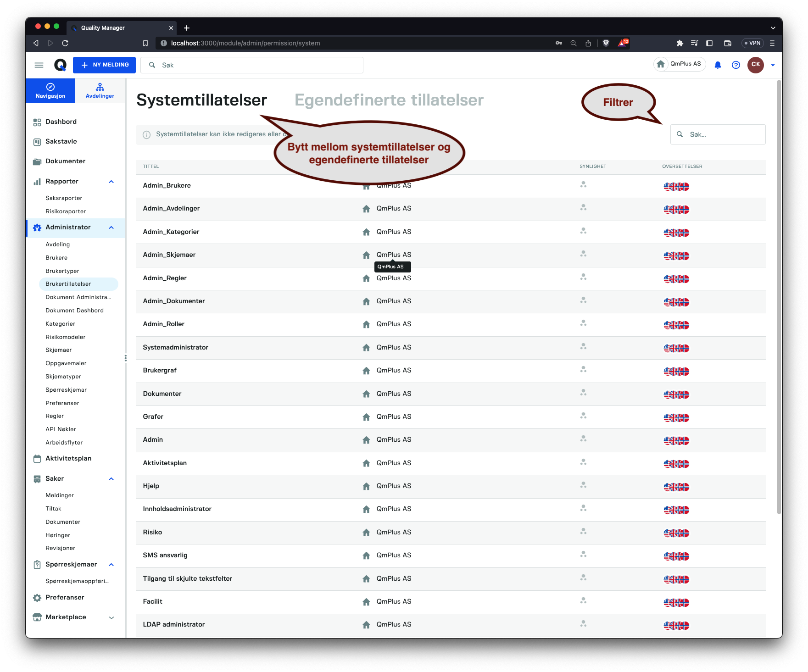Reload the page in browser

[65, 43]
